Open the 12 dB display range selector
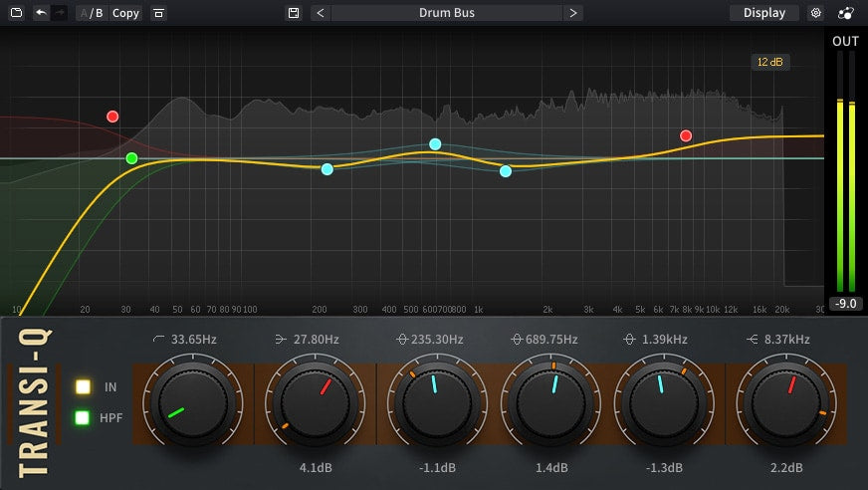 click(x=770, y=62)
